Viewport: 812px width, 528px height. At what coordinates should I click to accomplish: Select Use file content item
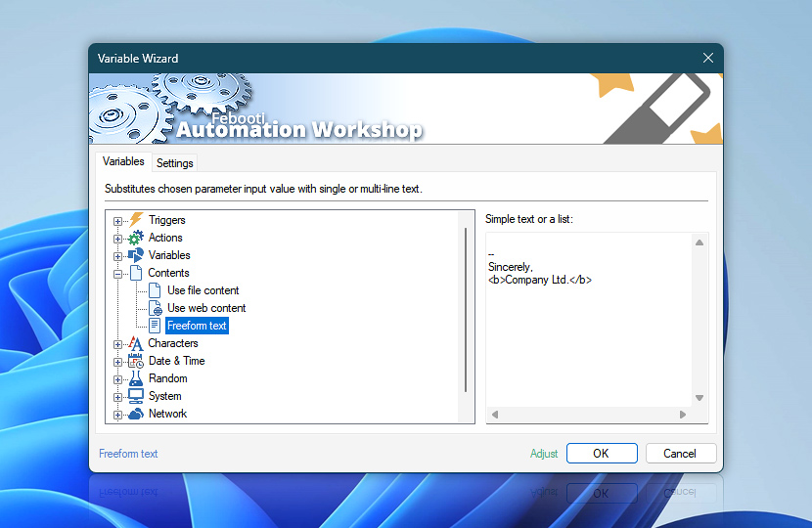(x=203, y=290)
